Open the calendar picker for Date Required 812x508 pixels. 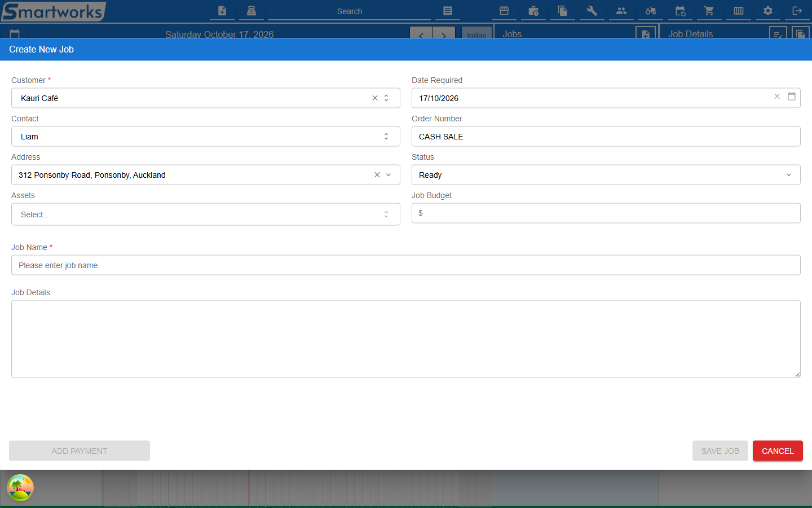tap(792, 97)
